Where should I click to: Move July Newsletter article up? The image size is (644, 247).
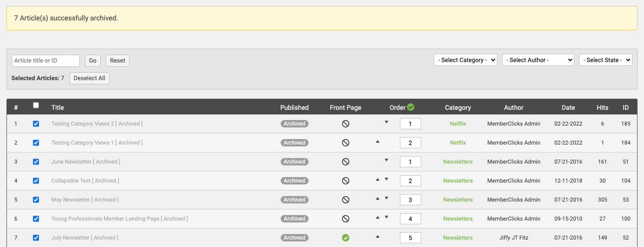(378, 236)
